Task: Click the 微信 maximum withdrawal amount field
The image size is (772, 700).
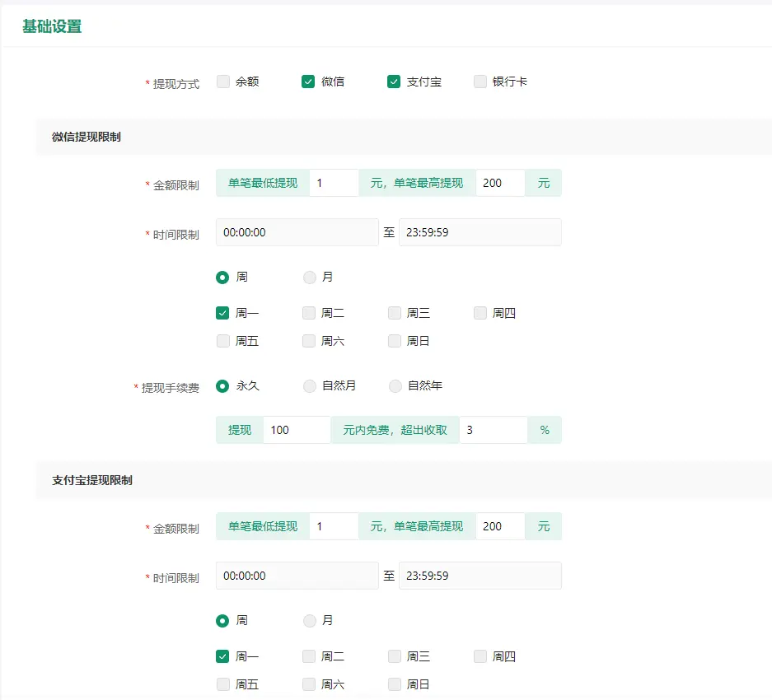Action: (x=499, y=183)
